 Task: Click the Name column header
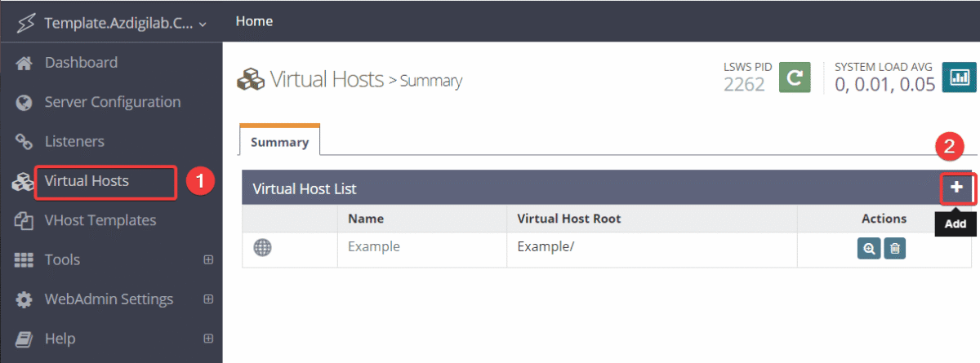365,219
